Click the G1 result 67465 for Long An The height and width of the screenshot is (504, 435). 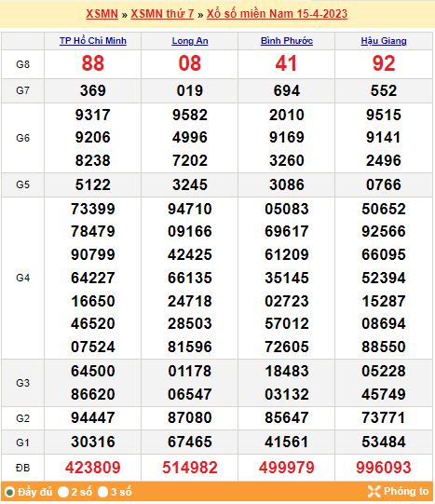point(190,442)
